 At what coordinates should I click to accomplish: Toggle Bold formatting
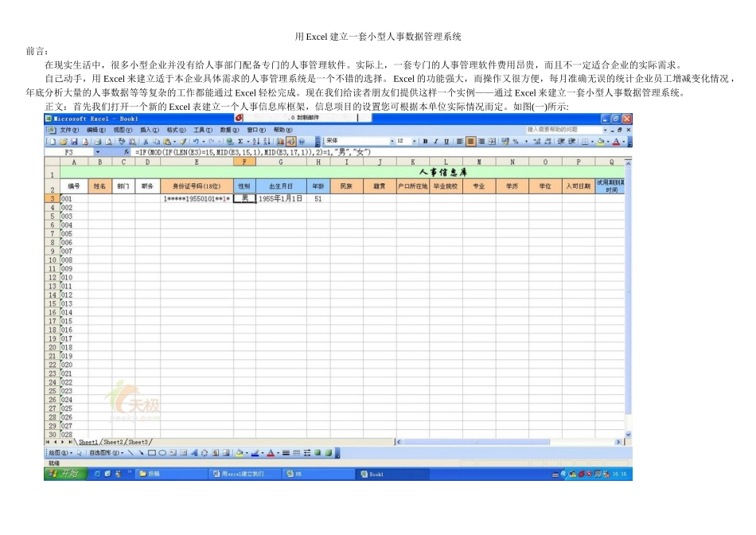(425, 142)
